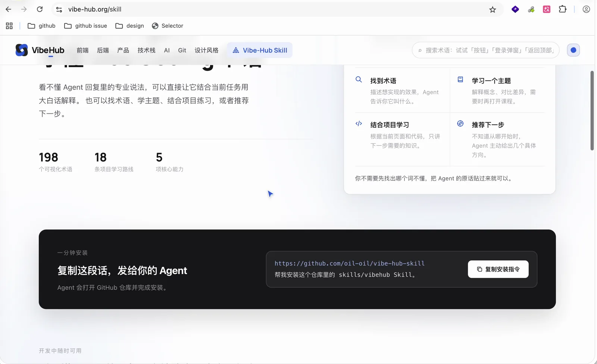Click the code icon next to 结合项目学习

(359, 123)
